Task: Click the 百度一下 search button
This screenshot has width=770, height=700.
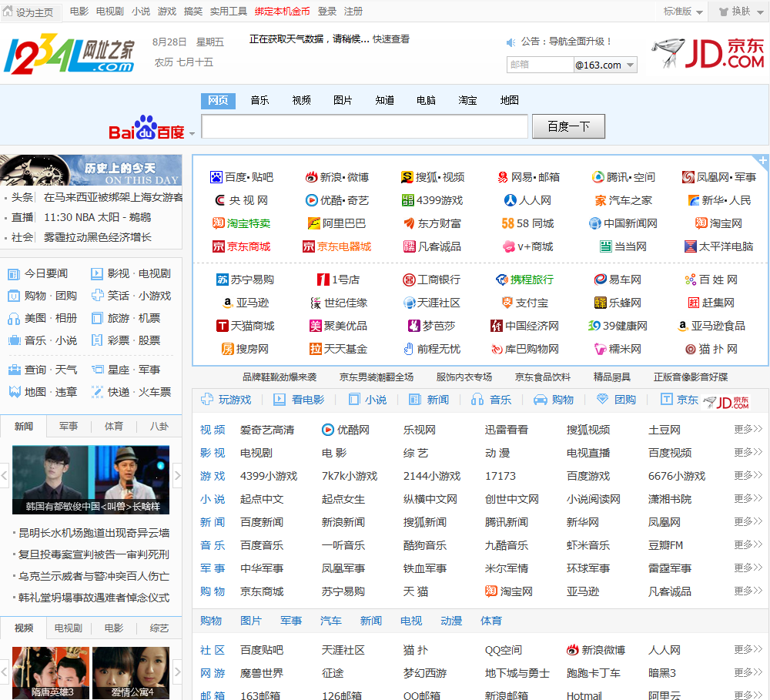Action: 569,127
